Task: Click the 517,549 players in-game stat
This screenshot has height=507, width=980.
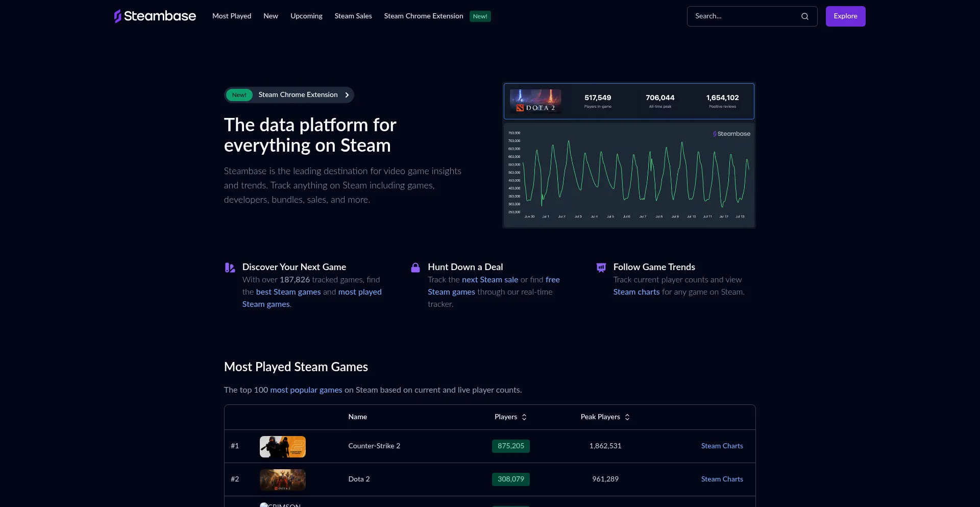Action: tap(598, 101)
